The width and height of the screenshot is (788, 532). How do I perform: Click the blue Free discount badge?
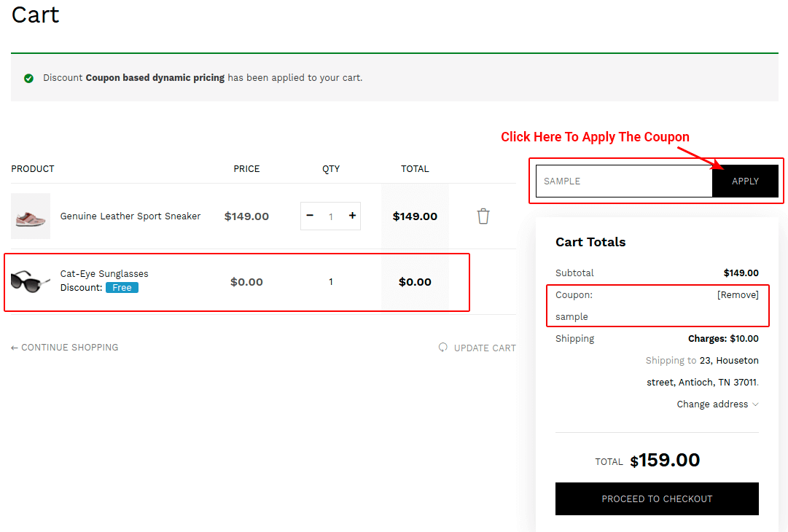click(121, 287)
